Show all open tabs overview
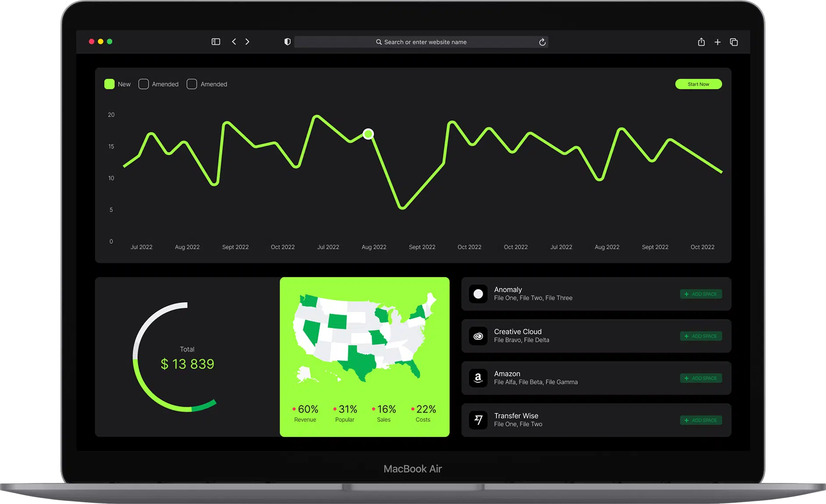826x504 pixels. coord(734,42)
